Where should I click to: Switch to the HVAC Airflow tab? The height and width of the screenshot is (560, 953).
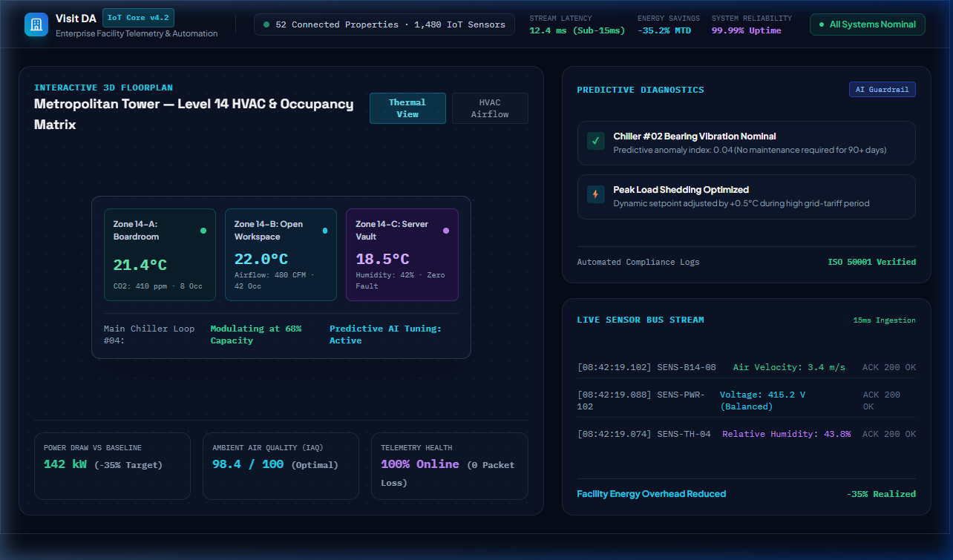coord(490,108)
